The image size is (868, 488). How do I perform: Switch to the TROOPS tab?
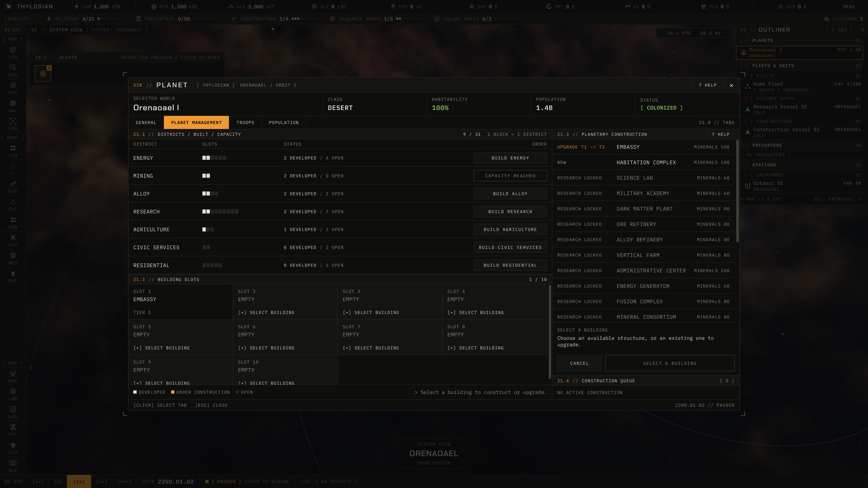245,123
